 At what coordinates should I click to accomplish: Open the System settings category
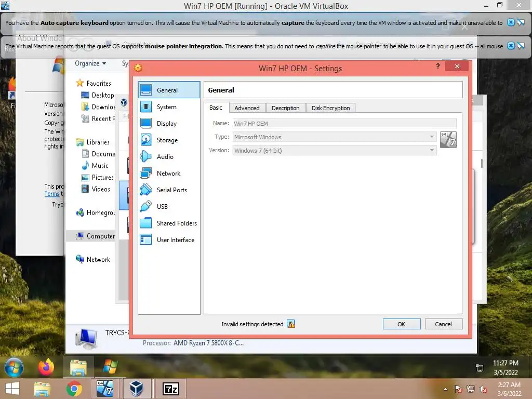coord(169,107)
